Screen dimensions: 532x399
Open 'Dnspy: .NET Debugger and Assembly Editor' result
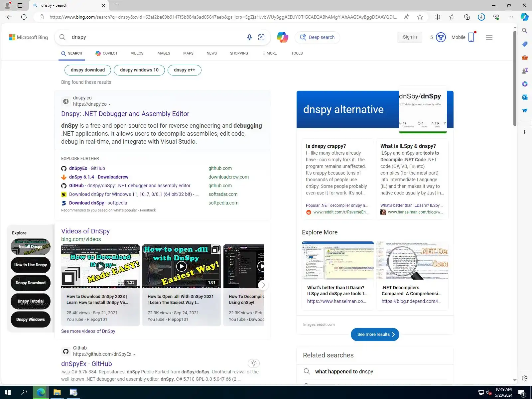(125, 114)
